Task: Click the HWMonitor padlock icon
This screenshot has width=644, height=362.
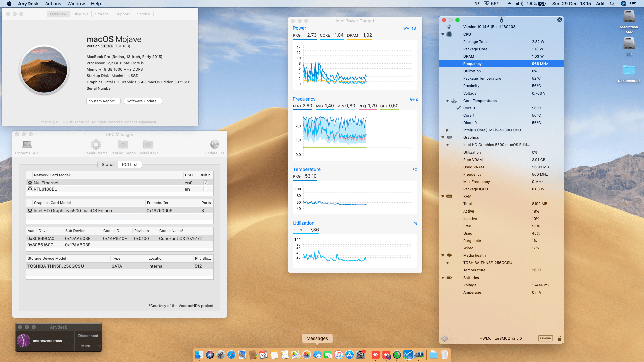Action: (x=559, y=339)
